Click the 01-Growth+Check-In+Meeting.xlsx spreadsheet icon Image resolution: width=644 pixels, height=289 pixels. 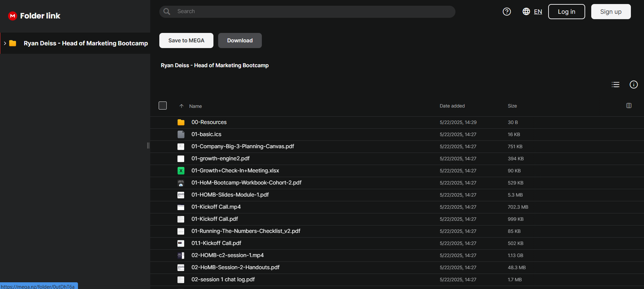coord(181,171)
